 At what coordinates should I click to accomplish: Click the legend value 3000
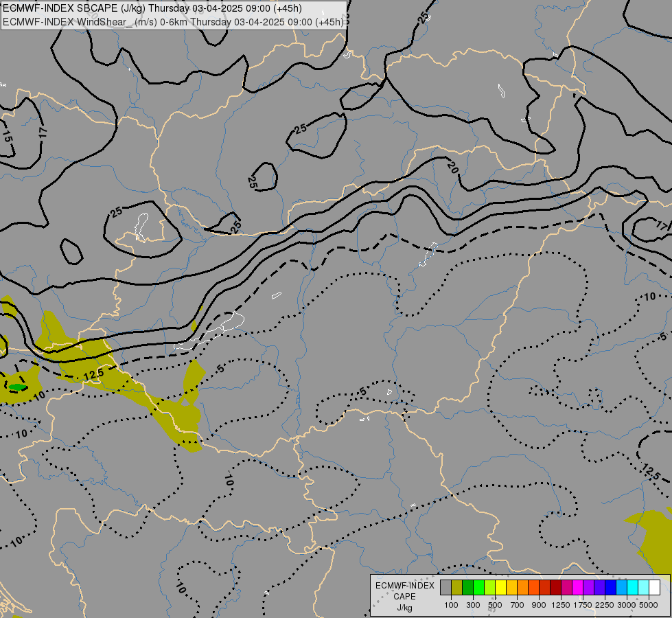tap(627, 605)
